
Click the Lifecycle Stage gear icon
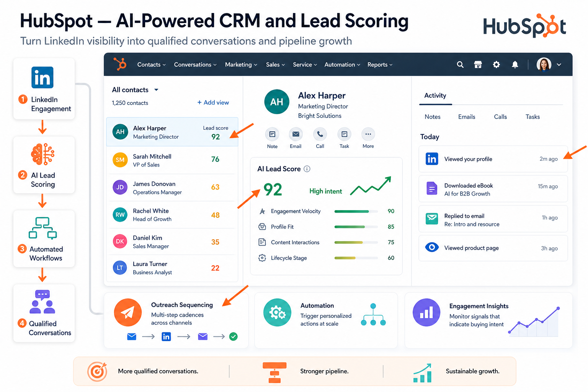click(262, 258)
